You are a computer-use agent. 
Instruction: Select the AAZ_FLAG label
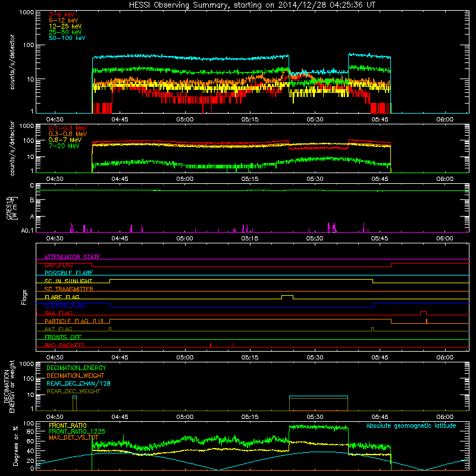(58, 329)
